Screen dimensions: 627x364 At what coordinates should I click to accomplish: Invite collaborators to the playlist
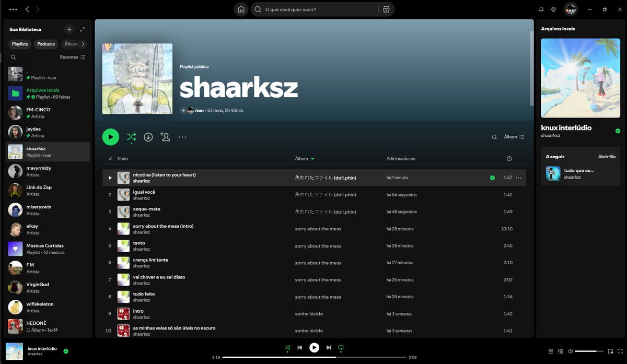click(165, 137)
